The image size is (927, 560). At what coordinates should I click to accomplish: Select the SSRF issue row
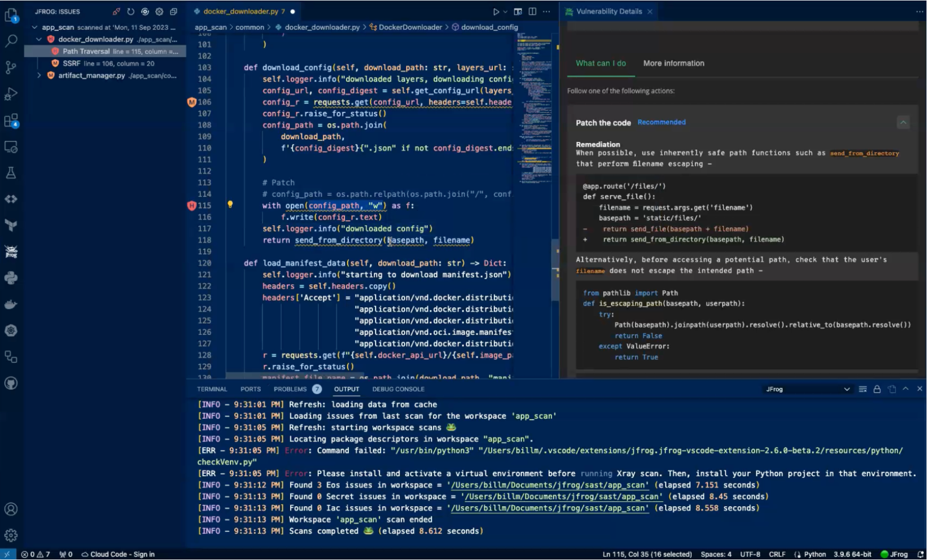[x=105, y=63]
